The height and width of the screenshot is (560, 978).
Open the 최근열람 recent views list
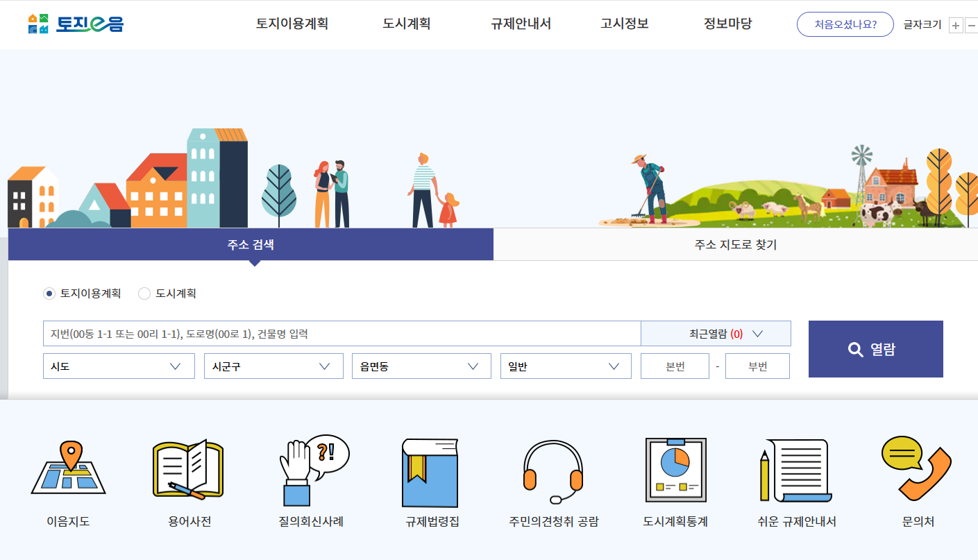[x=716, y=333]
